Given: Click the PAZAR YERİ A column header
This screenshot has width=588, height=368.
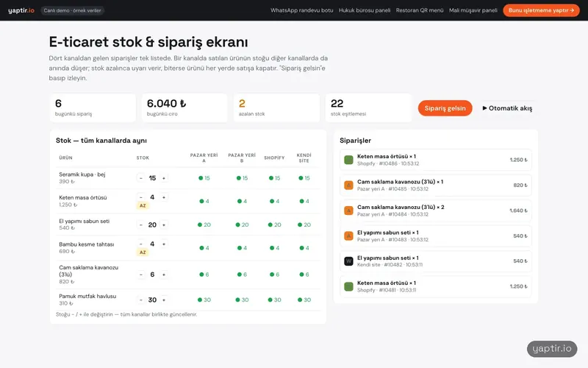Looking at the screenshot, I should [x=204, y=158].
